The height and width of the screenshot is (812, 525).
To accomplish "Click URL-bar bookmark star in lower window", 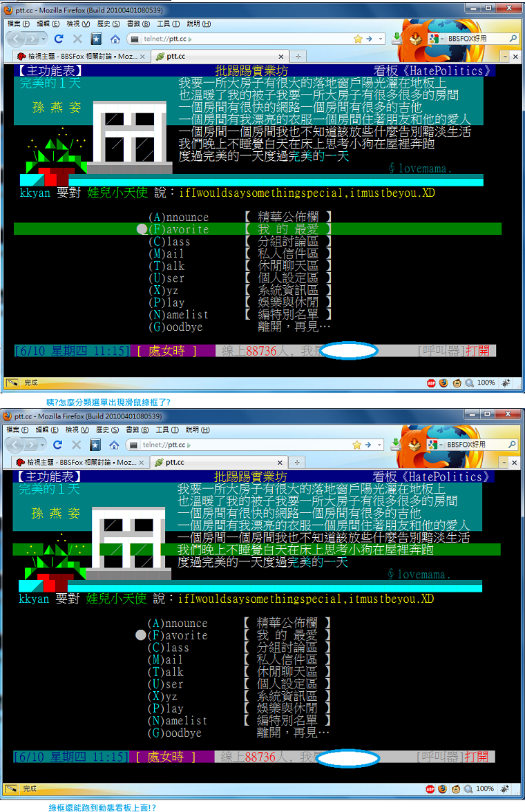I will pyautogui.click(x=356, y=445).
